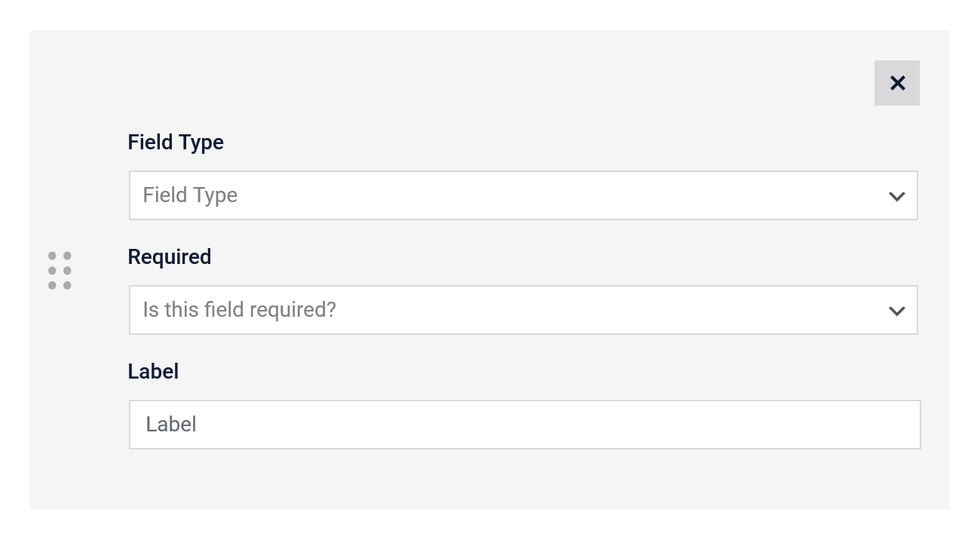Click the bold "Label" heading above the input
The height and width of the screenshot is (540, 980).
coord(153,372)
